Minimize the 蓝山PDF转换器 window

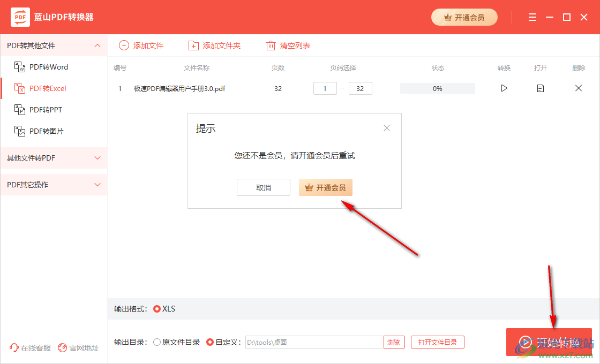(550, 17)
